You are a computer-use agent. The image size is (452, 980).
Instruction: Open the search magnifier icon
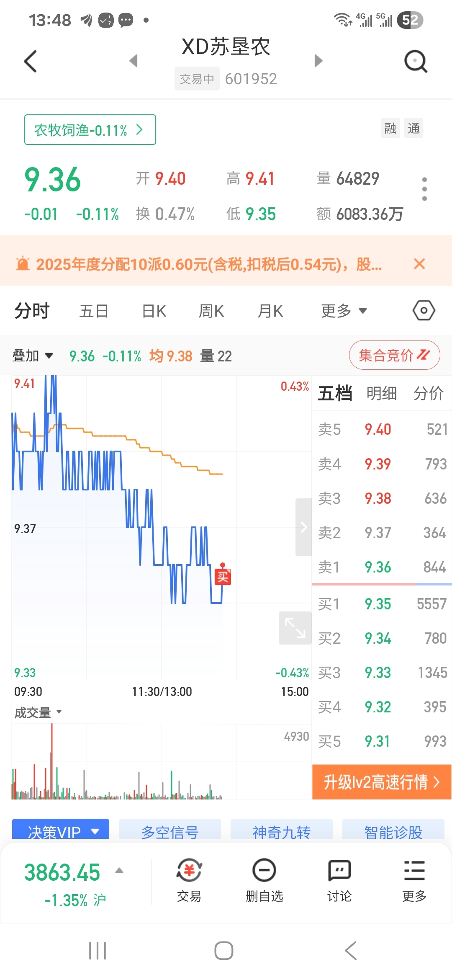tap(416, 62)
